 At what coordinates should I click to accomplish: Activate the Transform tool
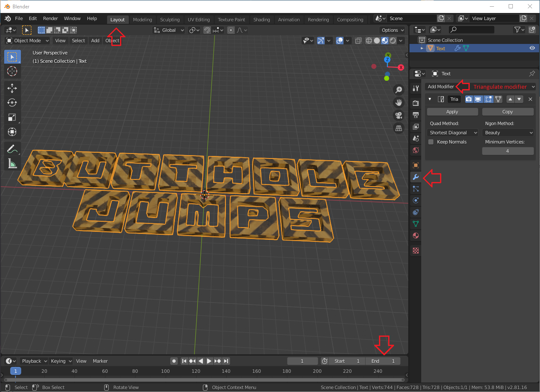point(12,132)
